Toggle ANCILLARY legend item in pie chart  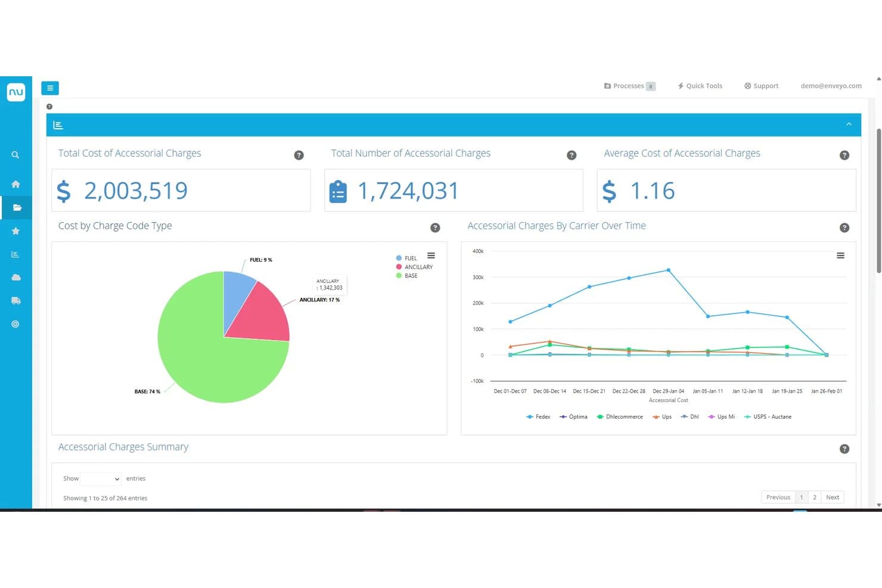coord(414,267)
